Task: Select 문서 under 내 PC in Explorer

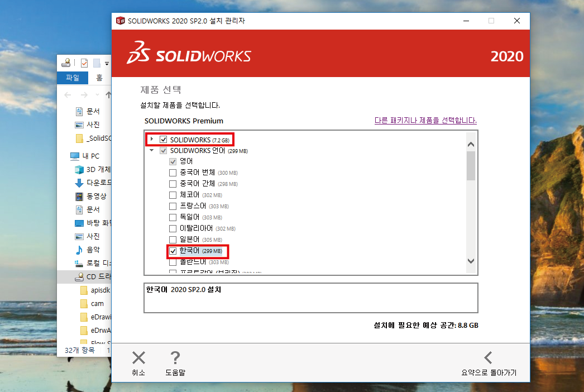Action: tap(88, 209)
